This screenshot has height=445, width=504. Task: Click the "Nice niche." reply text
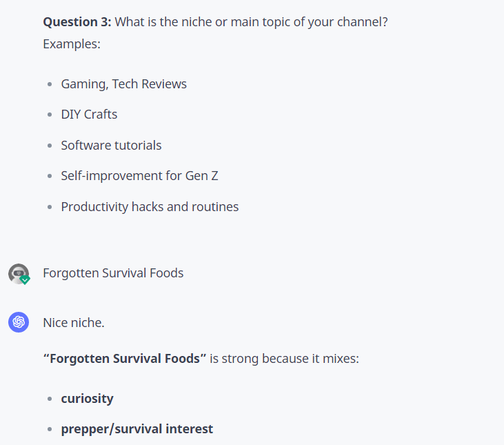[74, 322]
